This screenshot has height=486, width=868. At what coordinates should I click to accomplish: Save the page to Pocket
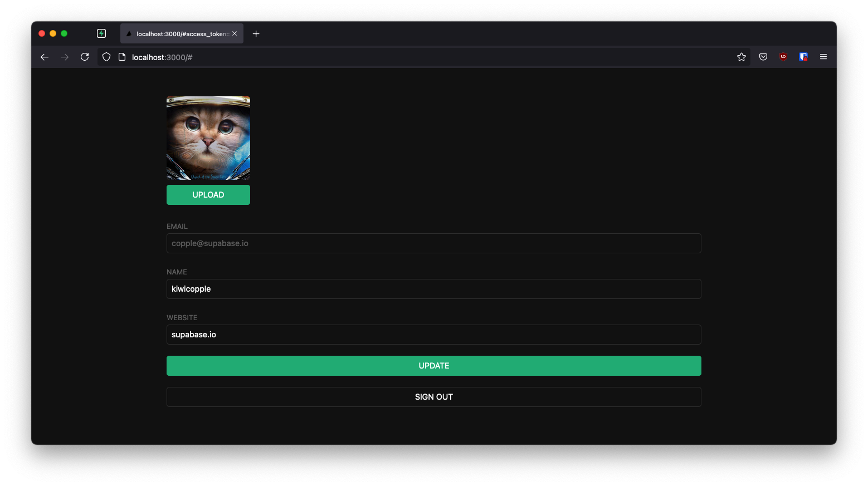coord(763,57)
